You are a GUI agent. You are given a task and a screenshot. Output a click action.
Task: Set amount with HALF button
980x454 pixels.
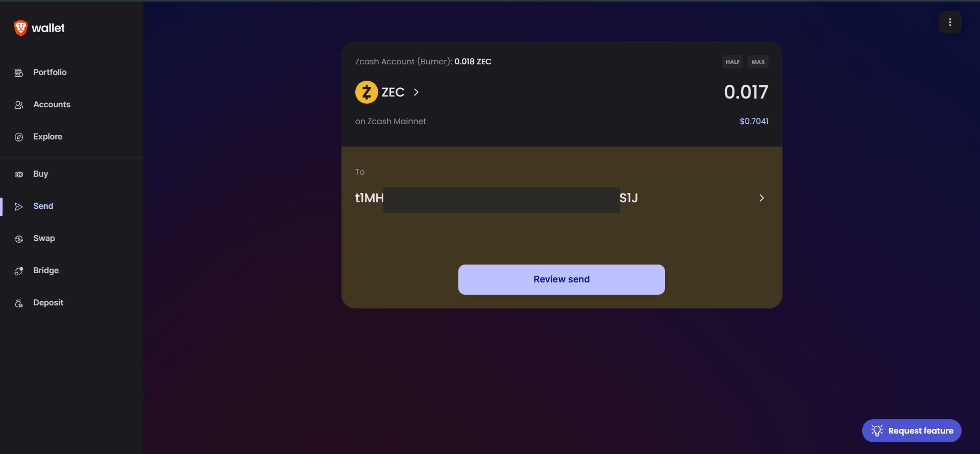732,62
